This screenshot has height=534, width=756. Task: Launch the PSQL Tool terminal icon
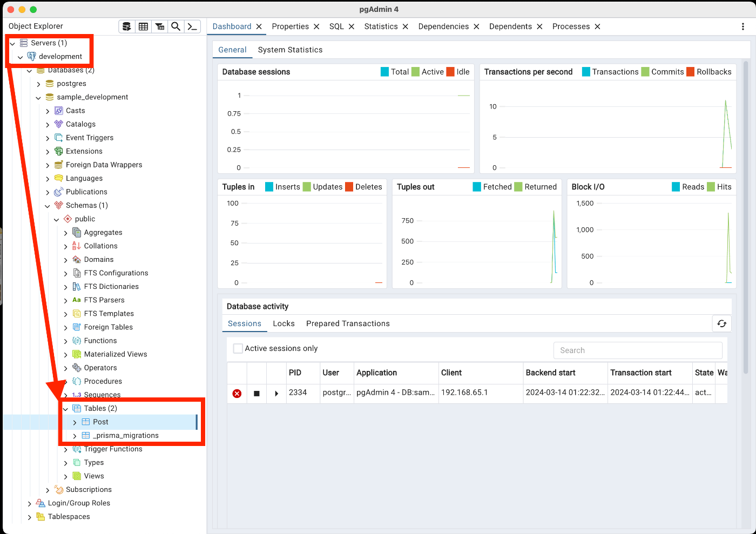pos(192,26)
